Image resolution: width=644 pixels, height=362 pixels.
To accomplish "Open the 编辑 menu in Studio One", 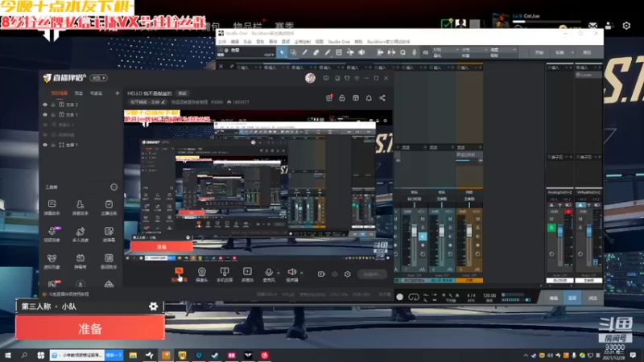I will pos(235,42).
